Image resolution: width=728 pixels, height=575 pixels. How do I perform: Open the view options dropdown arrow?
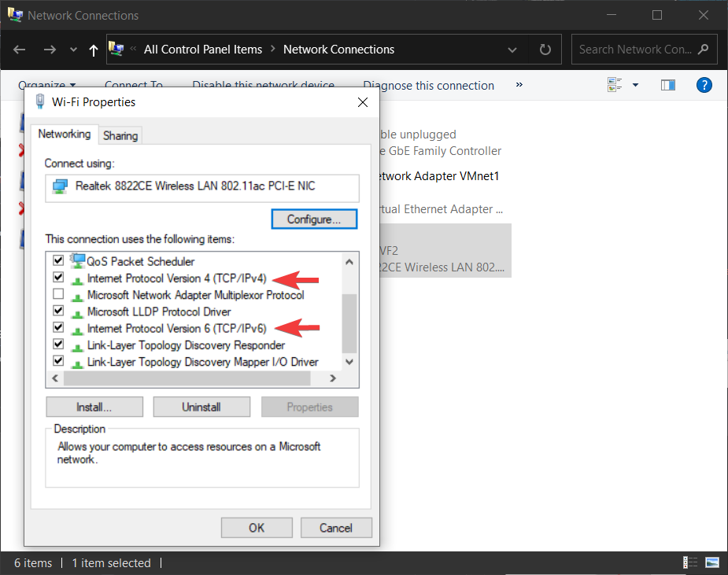click(636, 85)
